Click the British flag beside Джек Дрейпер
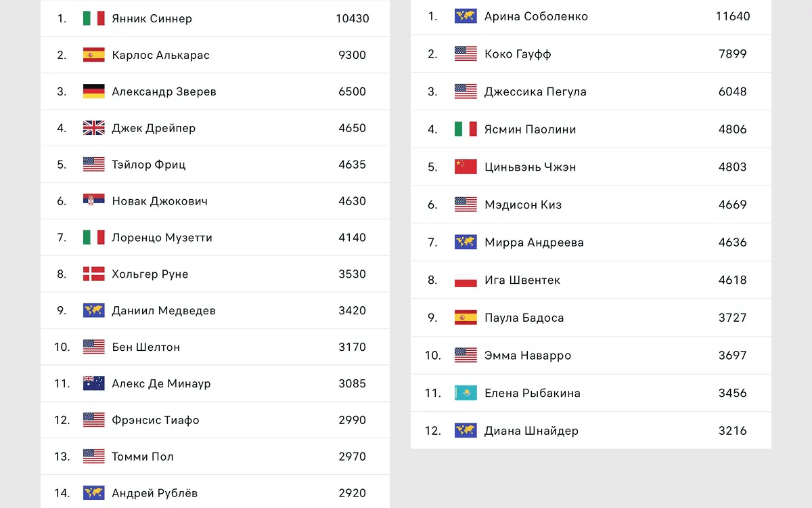Viewport: 812px width, 508px height. click(93, 128)
